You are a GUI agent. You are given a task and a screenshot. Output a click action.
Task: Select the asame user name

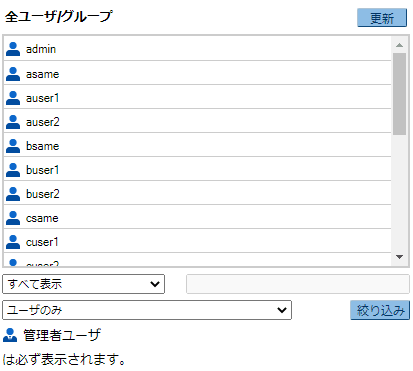(x=42, y=74)
